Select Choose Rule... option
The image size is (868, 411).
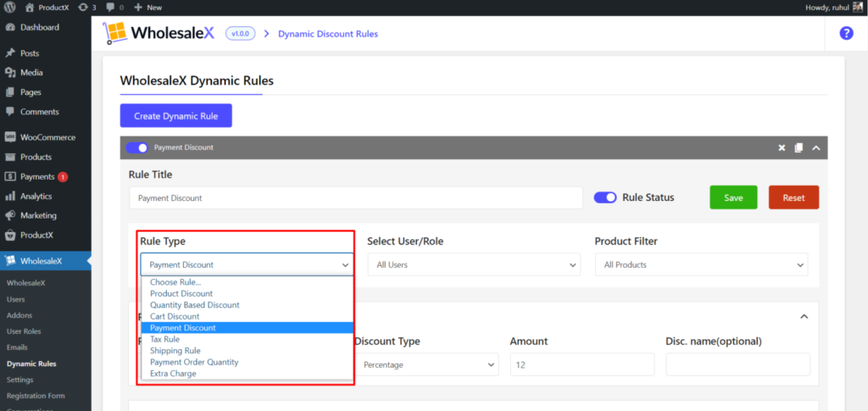[x=248, y=282]
